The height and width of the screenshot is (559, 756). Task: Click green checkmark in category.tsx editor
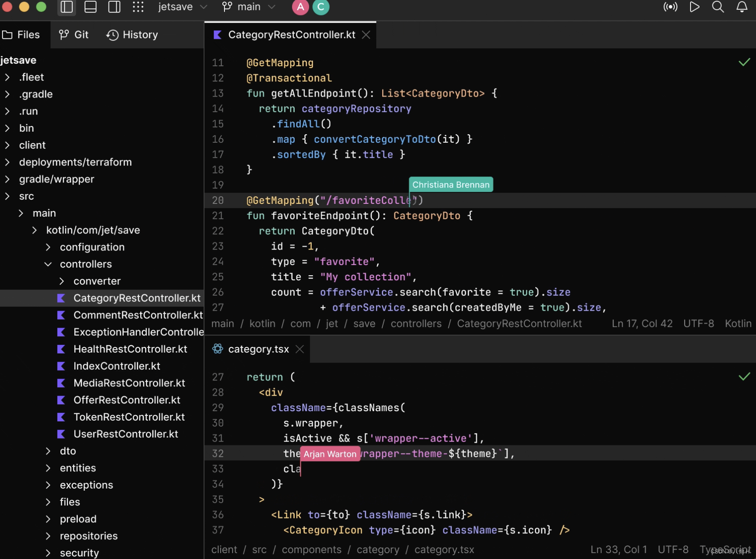[744, 377]
